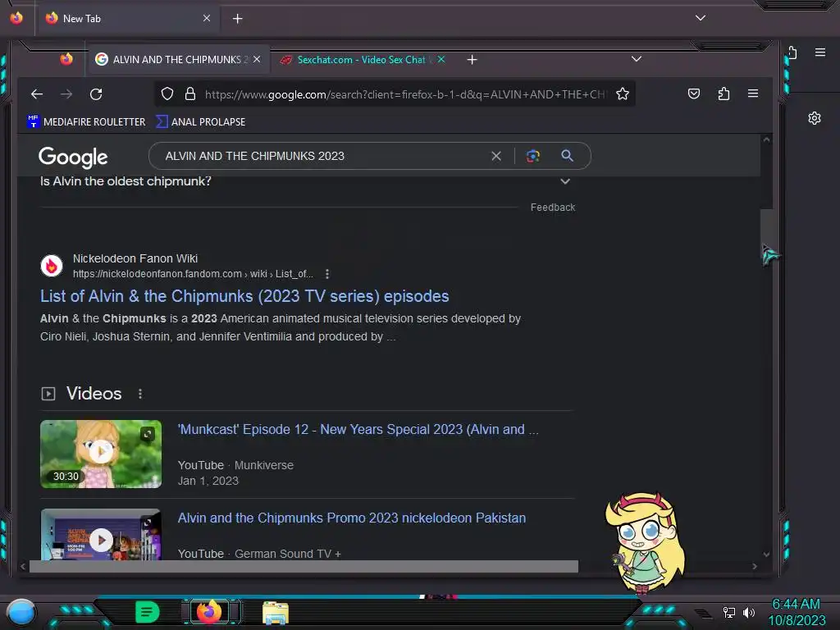Open File Explorer from the taskbar
Viewport: 840px width, 630px height.
pos(276,613)
